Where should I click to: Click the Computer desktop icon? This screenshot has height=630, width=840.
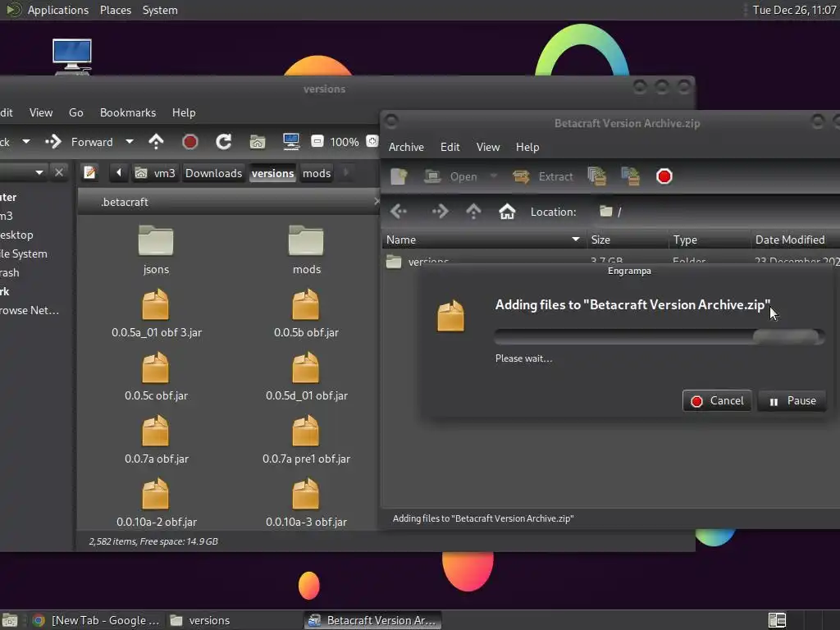click(x=72, y=57)
